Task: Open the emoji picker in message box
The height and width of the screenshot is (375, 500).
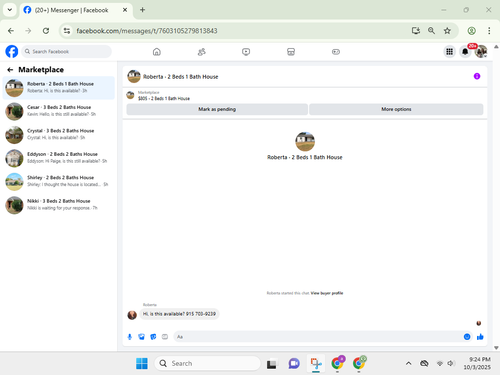Action: (x=467, y=337)
